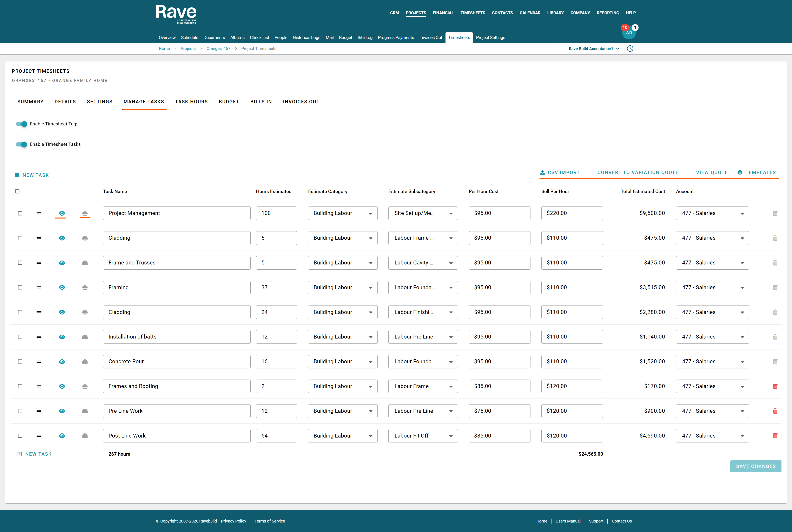This screenshot has width=792, height=532.
Task: Open Labour Fit Off subcategory dropdown
Action: point(423,436)
